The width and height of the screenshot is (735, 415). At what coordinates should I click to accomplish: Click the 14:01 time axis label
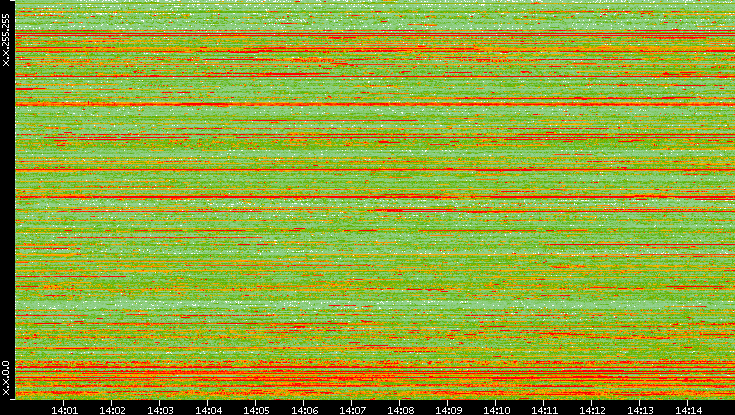pyautogui.click(x=64, y=409)
